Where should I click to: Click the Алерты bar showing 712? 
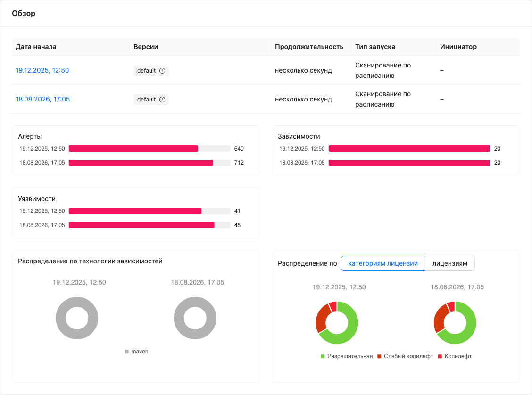pos(141,163)
